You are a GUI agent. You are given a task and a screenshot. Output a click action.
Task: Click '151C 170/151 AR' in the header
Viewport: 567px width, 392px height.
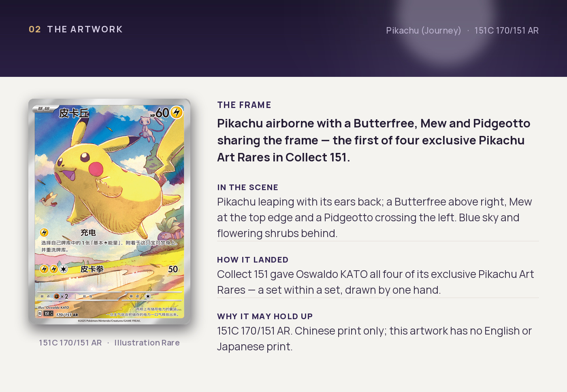click(x=506, y=31)
